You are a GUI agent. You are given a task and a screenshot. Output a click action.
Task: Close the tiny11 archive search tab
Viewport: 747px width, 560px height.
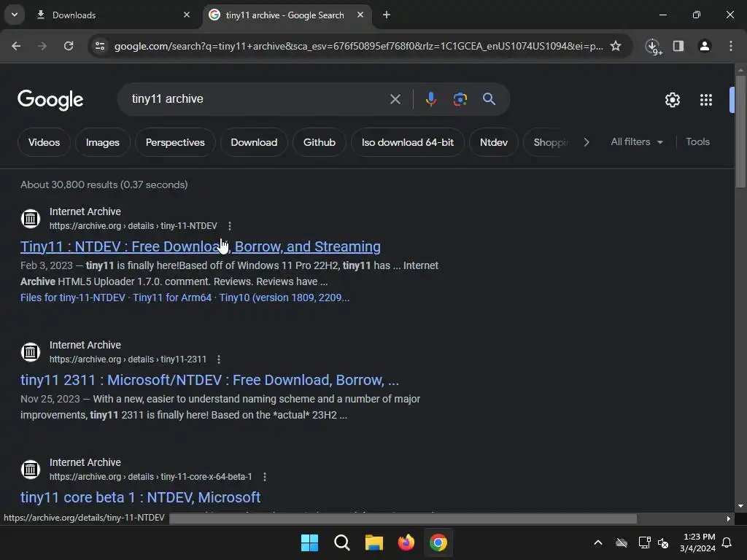360,15
